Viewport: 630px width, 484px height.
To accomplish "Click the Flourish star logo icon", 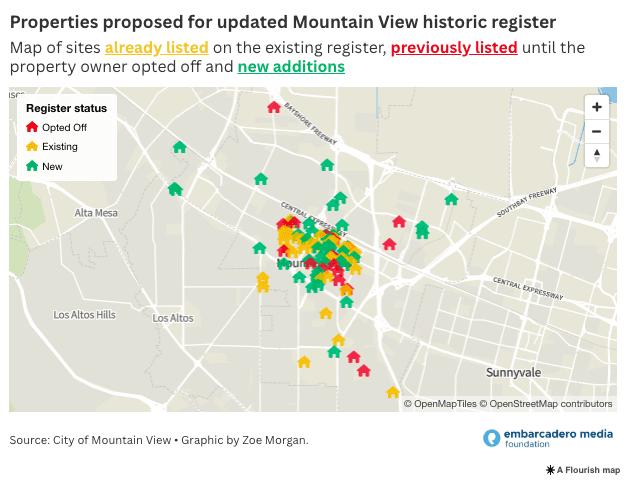I will point(550,469).
